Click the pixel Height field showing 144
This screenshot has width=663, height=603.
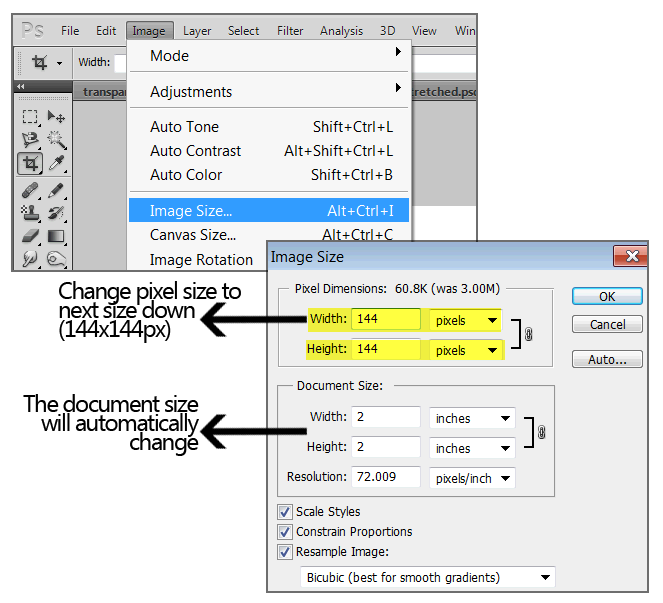[x=386, y=349]
